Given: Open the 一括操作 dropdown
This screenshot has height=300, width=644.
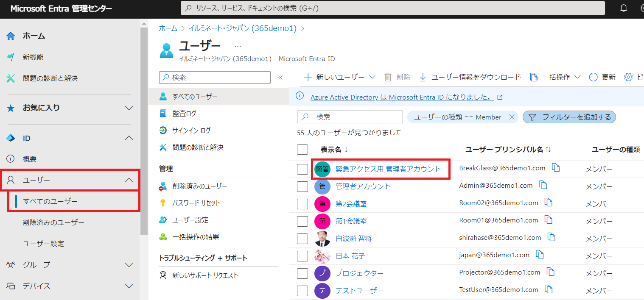Looking at the screenshot, I should [555, 77].
